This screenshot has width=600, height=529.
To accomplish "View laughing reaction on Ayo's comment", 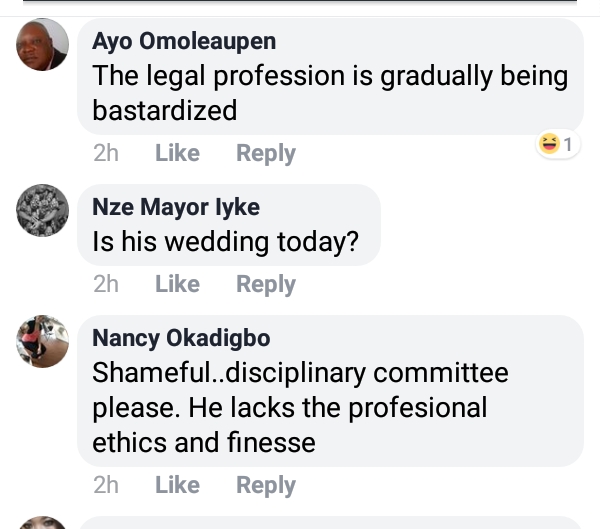I will [x=558, y=145].
